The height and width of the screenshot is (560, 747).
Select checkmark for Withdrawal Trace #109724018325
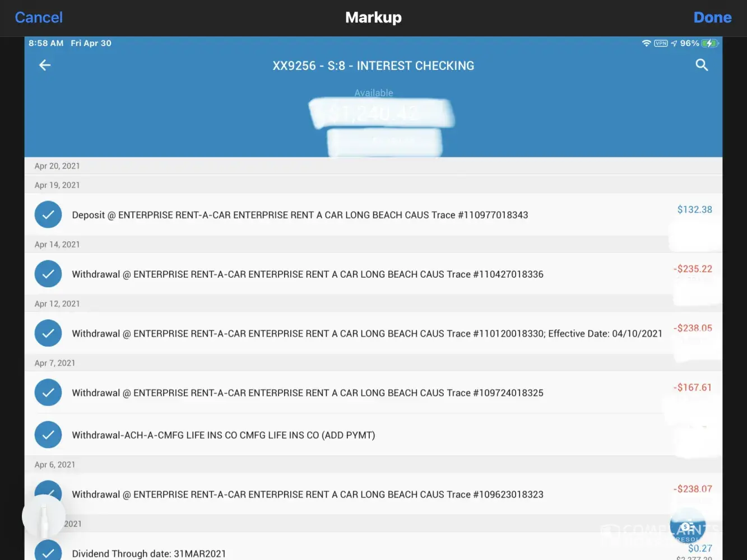click(48, 393)
